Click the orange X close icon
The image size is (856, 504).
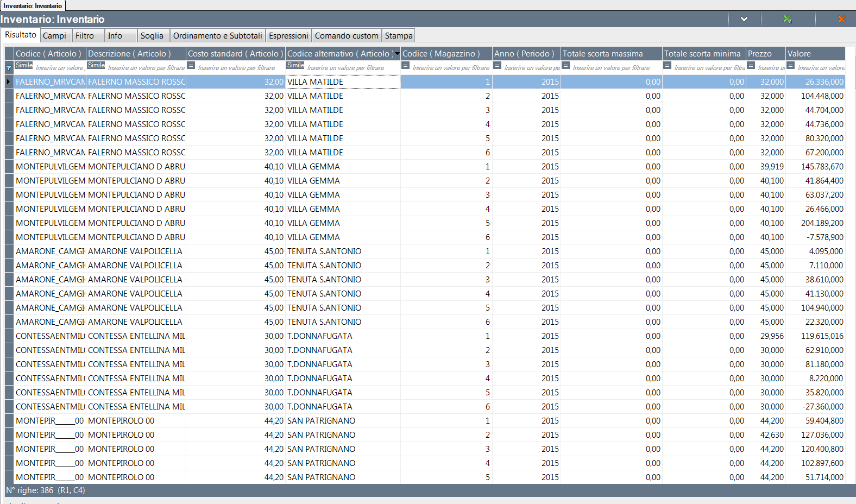coord(841,19)
